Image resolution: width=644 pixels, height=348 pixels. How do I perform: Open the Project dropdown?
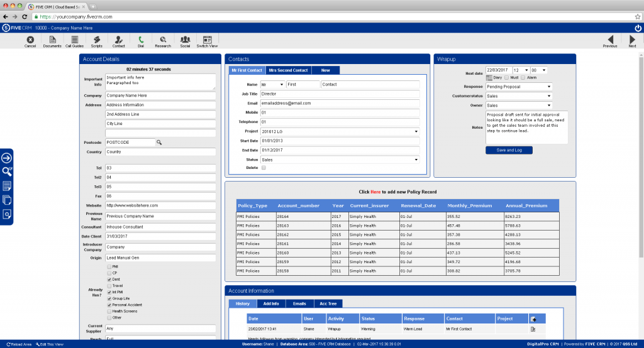(x=340, y=131)
